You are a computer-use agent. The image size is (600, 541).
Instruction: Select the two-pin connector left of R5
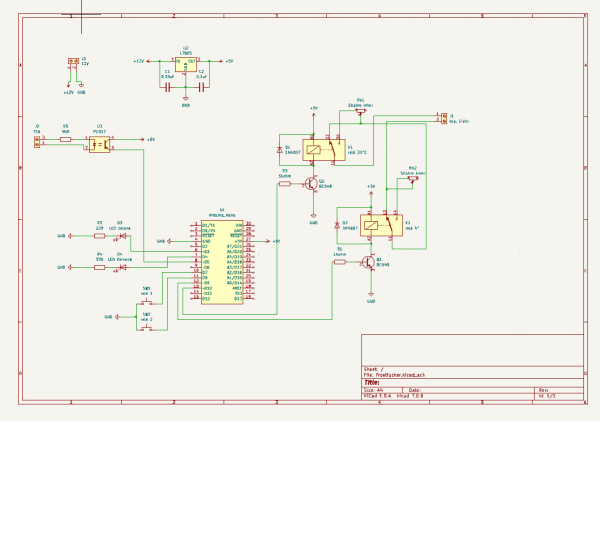(x=37, y=142)
